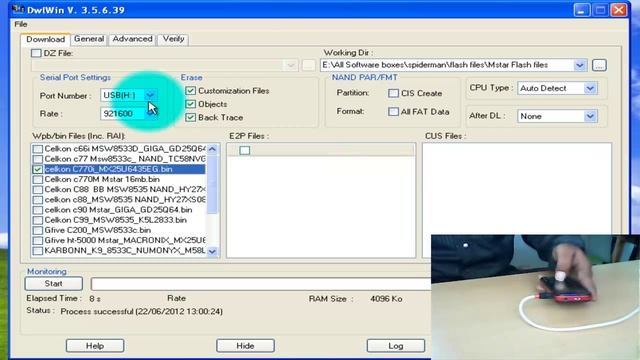The width and height of the screenshot is (640, 360).
Task: Select the Celkon c770M Mstar 16mb.bin text
Action: coord(102,180)
